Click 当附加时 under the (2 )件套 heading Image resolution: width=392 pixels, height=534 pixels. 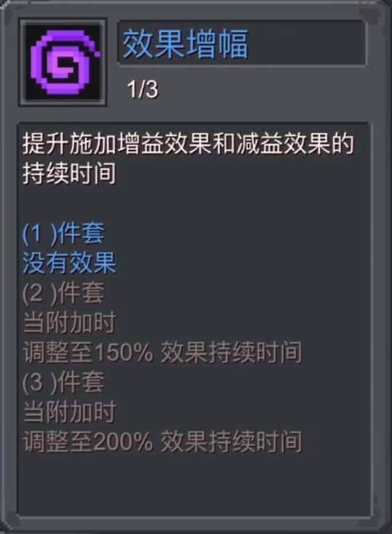[70, 322]
